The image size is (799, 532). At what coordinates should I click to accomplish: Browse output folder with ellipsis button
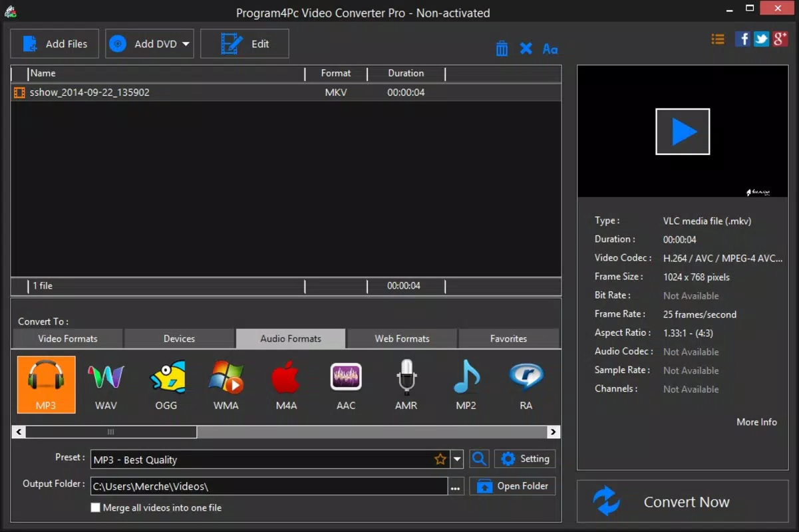pyautogui.click(x=456, y=487)
